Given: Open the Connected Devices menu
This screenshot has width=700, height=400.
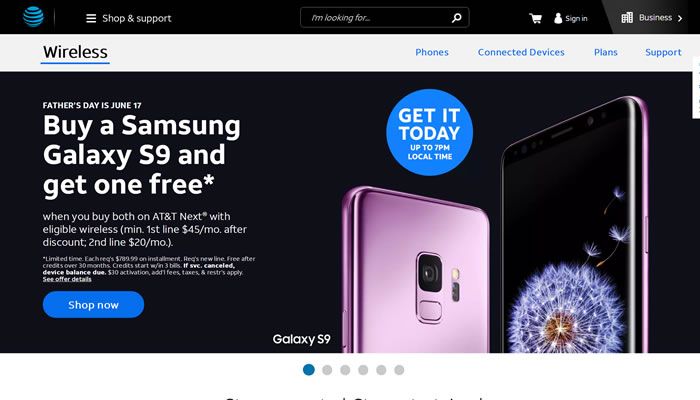Looking at the screenshot, I should (x=521, y=52).
